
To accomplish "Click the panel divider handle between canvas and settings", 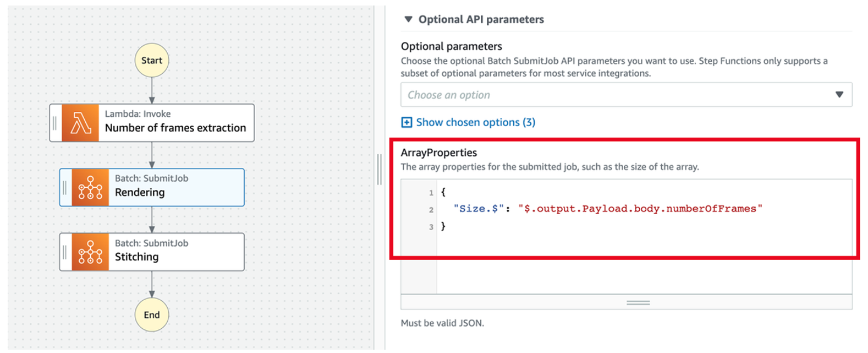I will tap(381, 170).
